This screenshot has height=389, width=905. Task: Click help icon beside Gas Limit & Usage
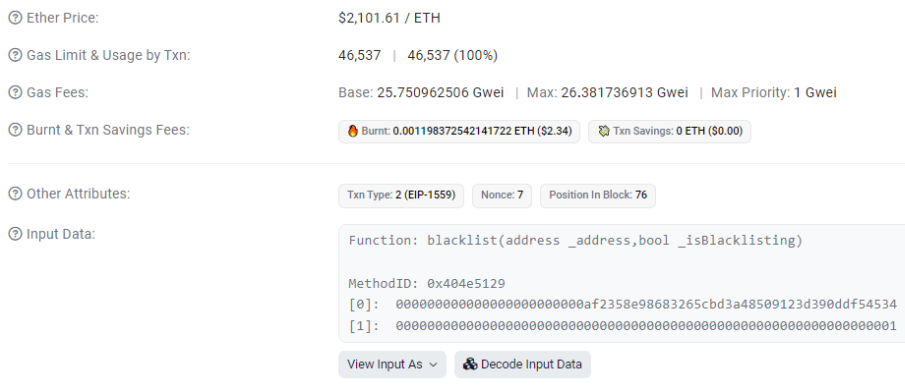point(15,55)
